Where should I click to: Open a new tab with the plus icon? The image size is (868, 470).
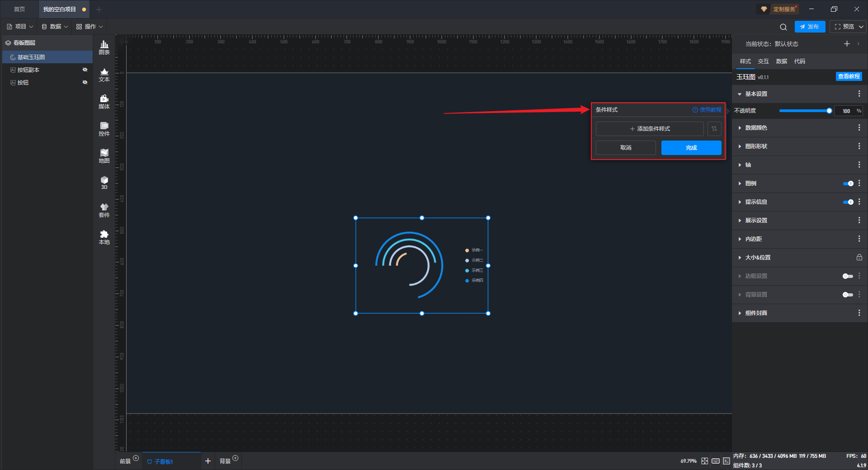pos(99,9)
